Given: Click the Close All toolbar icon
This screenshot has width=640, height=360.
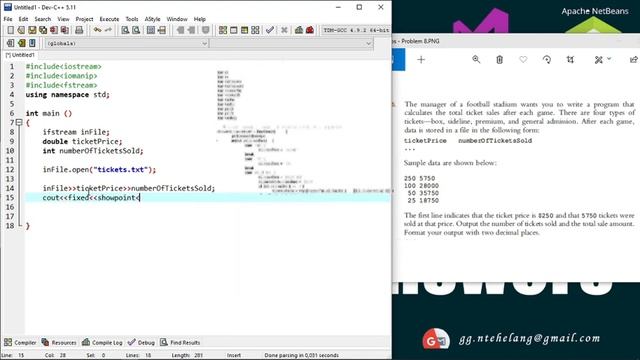Looking at the screenshot, I should [64, 30].
